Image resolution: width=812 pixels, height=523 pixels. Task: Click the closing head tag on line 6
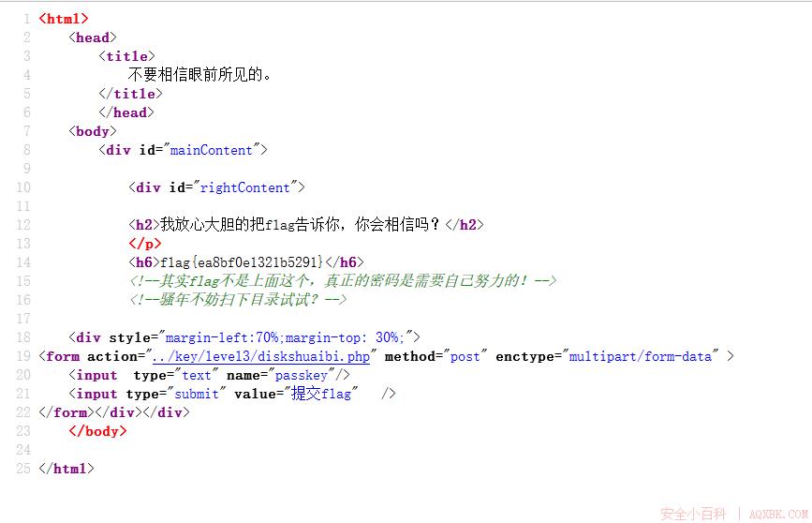(x=126, y=112)
